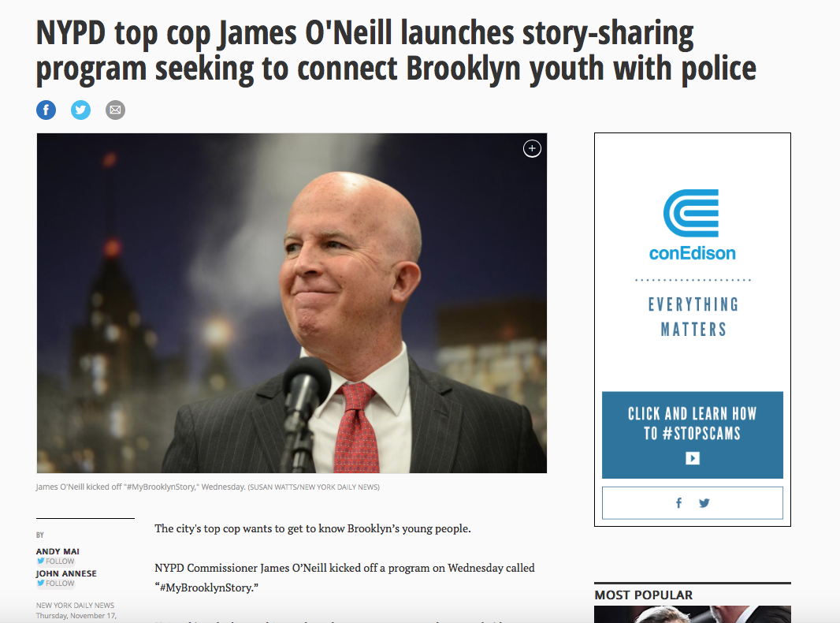Share article on Twitter via round icon
The width and height of the screenshot is (840, 623).
(x=81, y=110)
